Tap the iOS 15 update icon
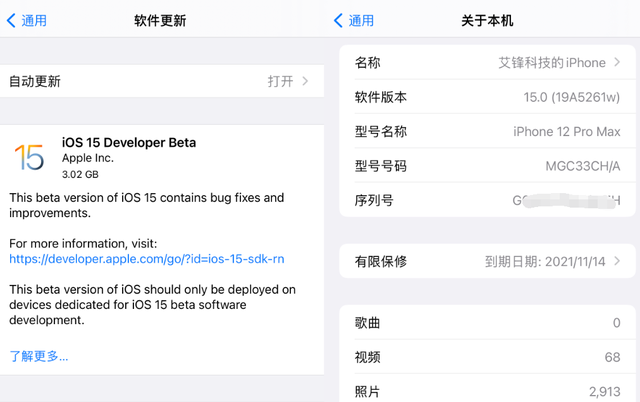Image resolution: width=640 pixels, height=402 pixels. pos(29,158)
